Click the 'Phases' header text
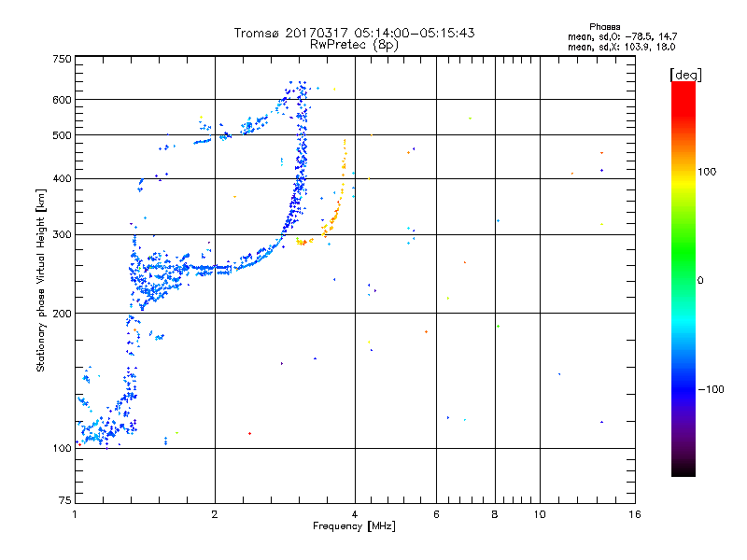The image size is (747, 560). (x=604, y=27)
